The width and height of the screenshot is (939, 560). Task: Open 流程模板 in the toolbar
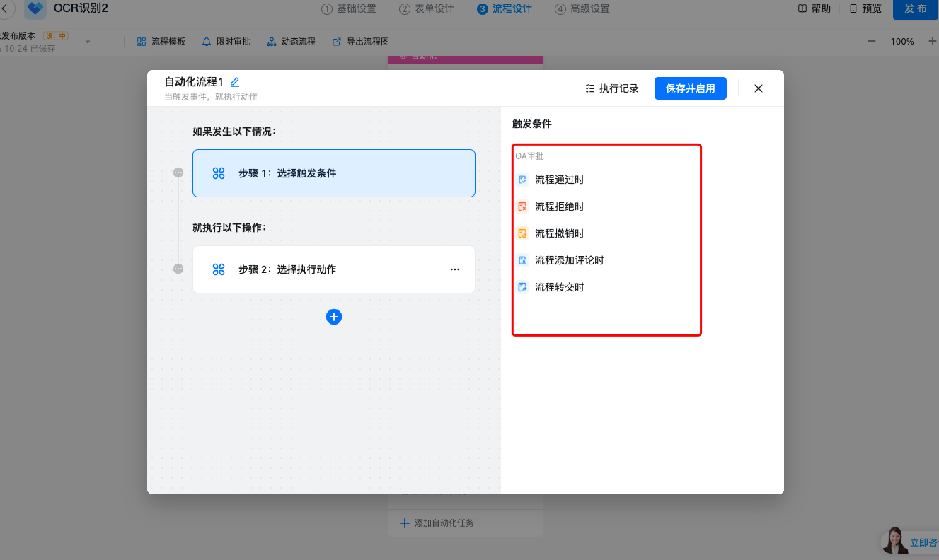161,42
